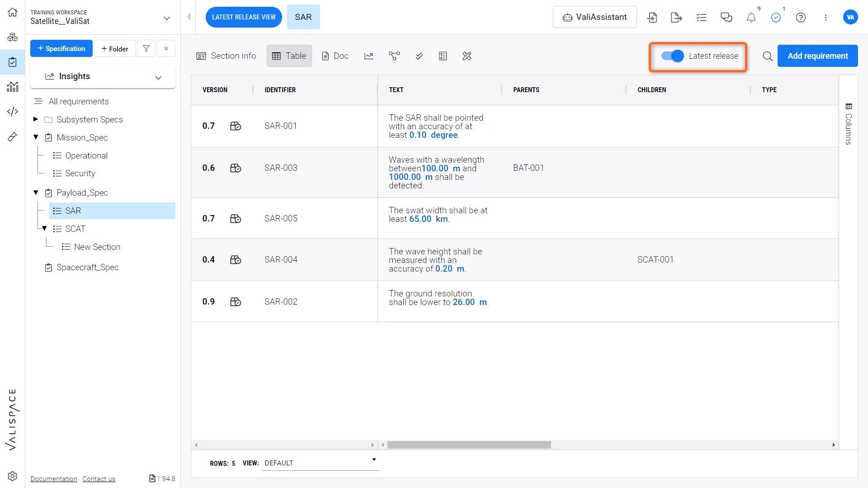
Task: Click the notifications bell icon
Action: [x=751, y=18]
